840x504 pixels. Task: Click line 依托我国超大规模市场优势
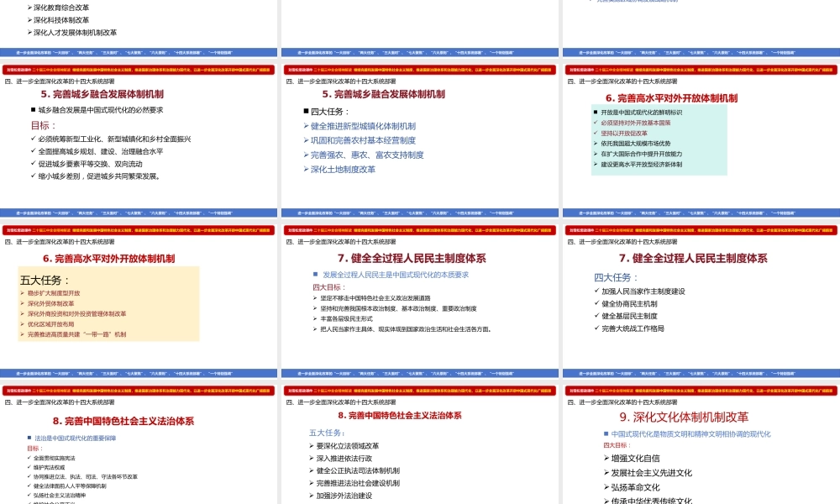coord(635,144)
